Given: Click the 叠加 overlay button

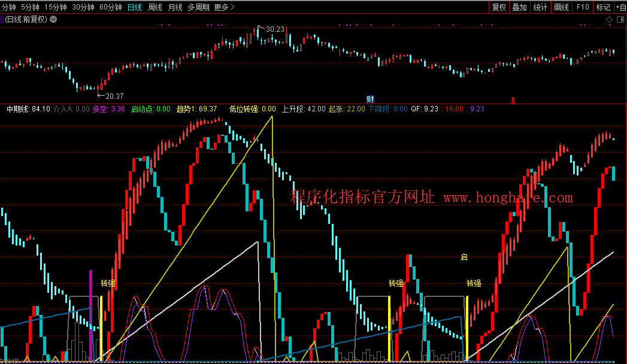Looking at the screenshot, I should coord(519,7).
